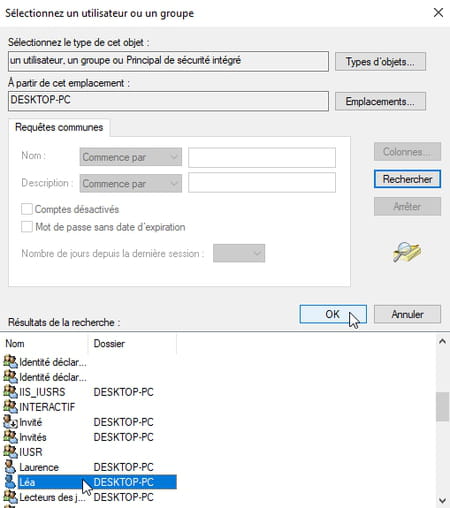Click the Nom search text field
Screen dimensions: 450x508
click(262, 157)
